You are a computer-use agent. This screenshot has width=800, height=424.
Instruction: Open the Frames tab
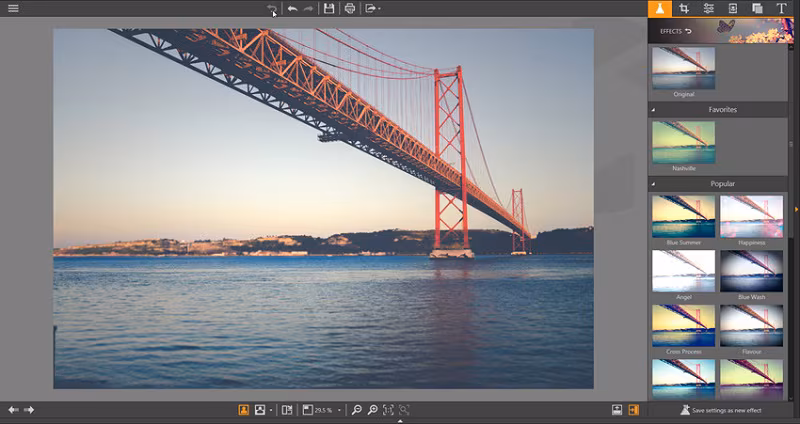tap(733, 9)
